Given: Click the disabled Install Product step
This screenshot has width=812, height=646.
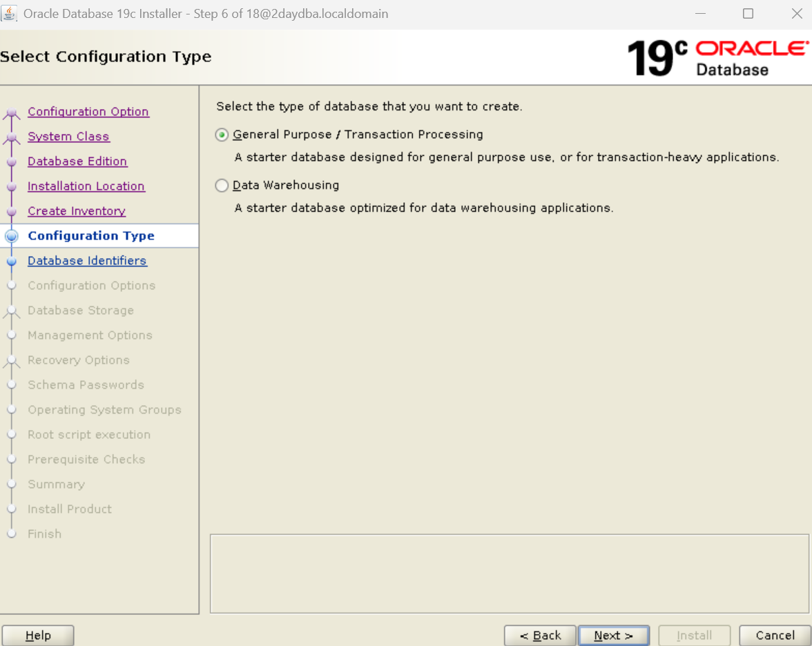Looking at the screenshot, I should 70,509.
